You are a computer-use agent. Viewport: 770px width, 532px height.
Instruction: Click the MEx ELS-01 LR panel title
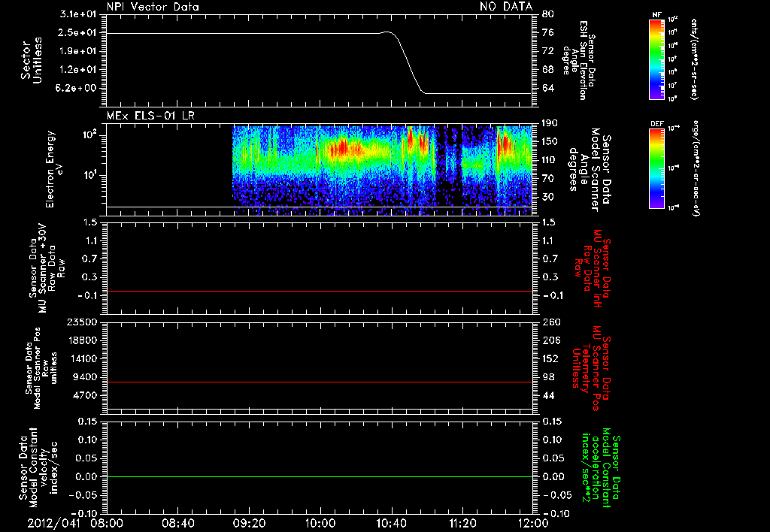[150, 116]
